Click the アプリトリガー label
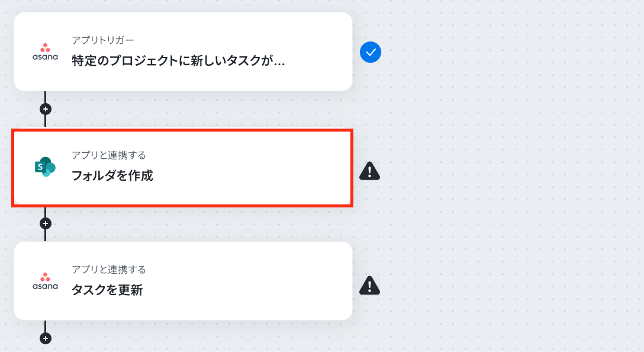 point(102,40)
